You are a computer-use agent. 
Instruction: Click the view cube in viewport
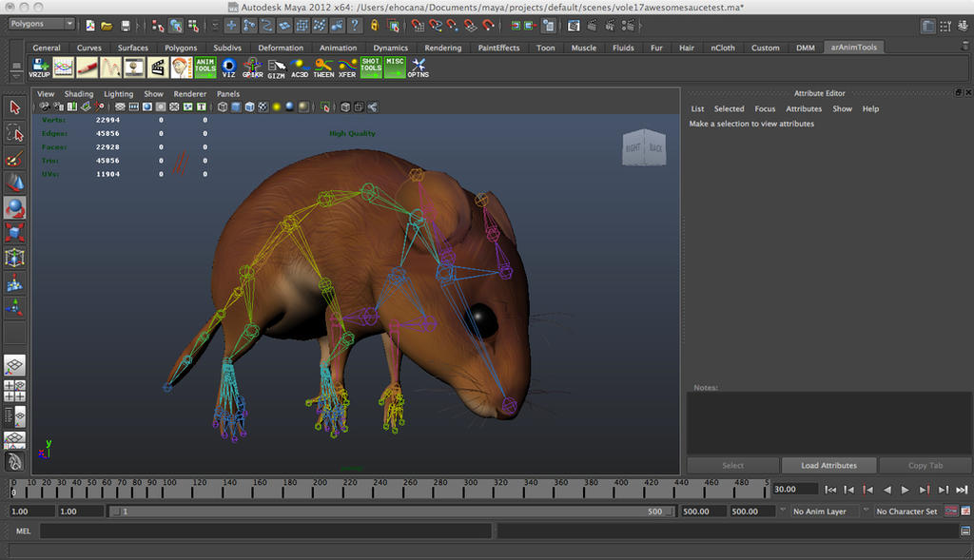coord(644,147)
